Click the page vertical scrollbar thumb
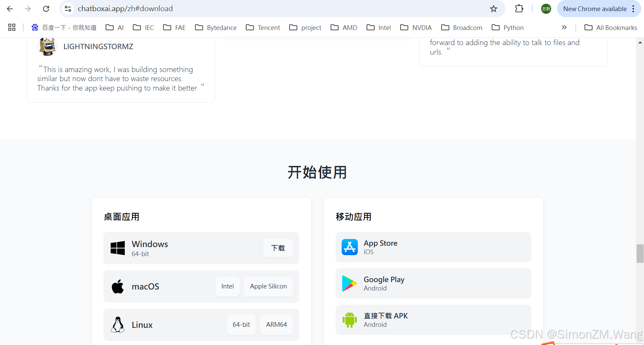Screen dimensions: 644x345 click(640, 253)
